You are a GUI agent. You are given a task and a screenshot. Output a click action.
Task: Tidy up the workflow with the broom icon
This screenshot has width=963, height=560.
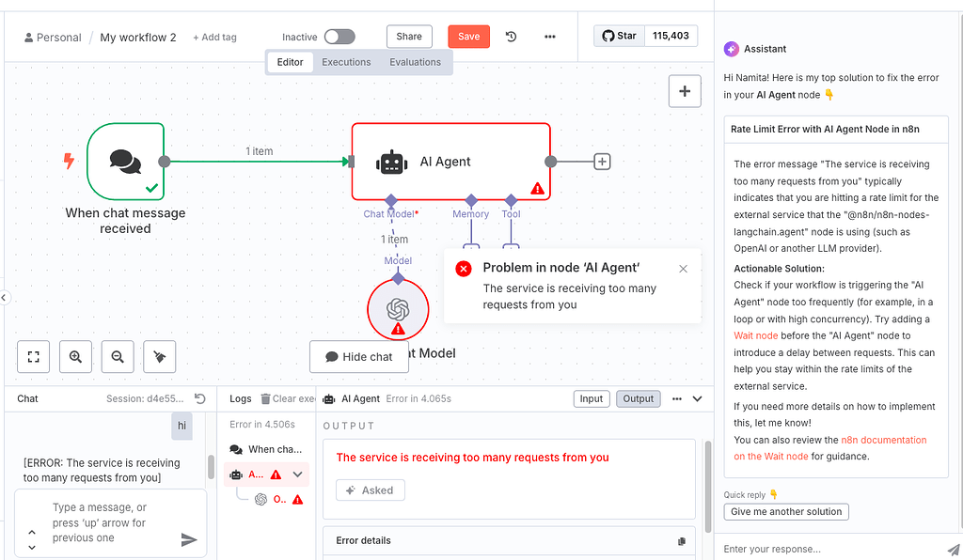[x=159, y=356]
